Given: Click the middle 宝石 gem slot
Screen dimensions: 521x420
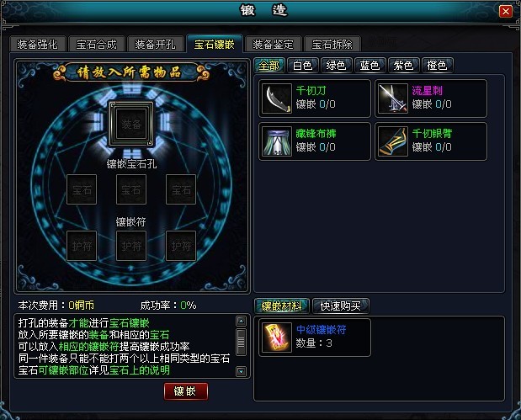Looking at the screenshot, I should click(x=131, y=189).
